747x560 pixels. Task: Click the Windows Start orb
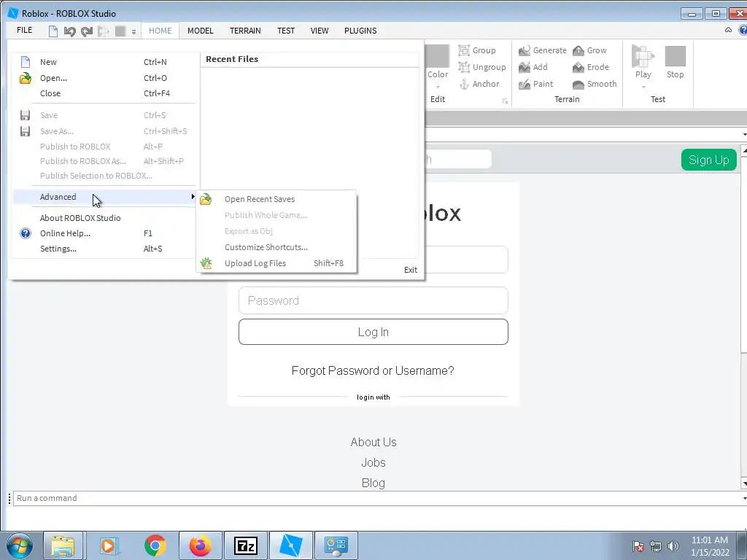20,545
